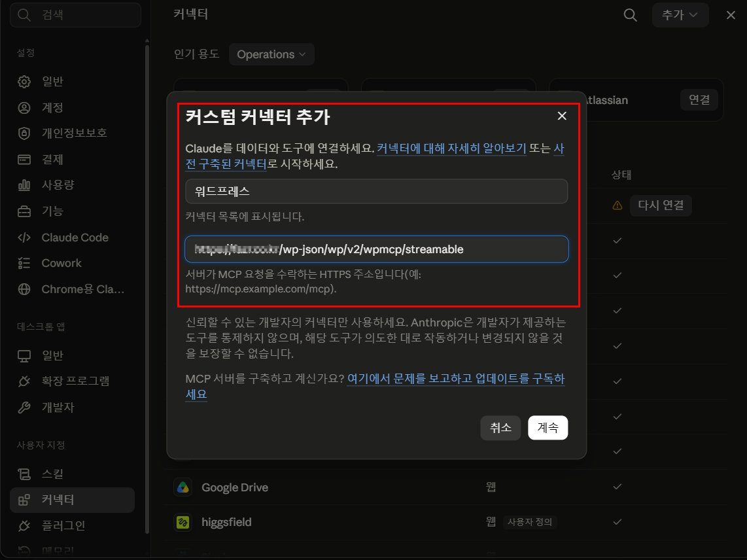Click the warning icon beside 다시 연결
The height and width of the screenshot is (560, 747).
pyautogui.click(x=617, y=205)
